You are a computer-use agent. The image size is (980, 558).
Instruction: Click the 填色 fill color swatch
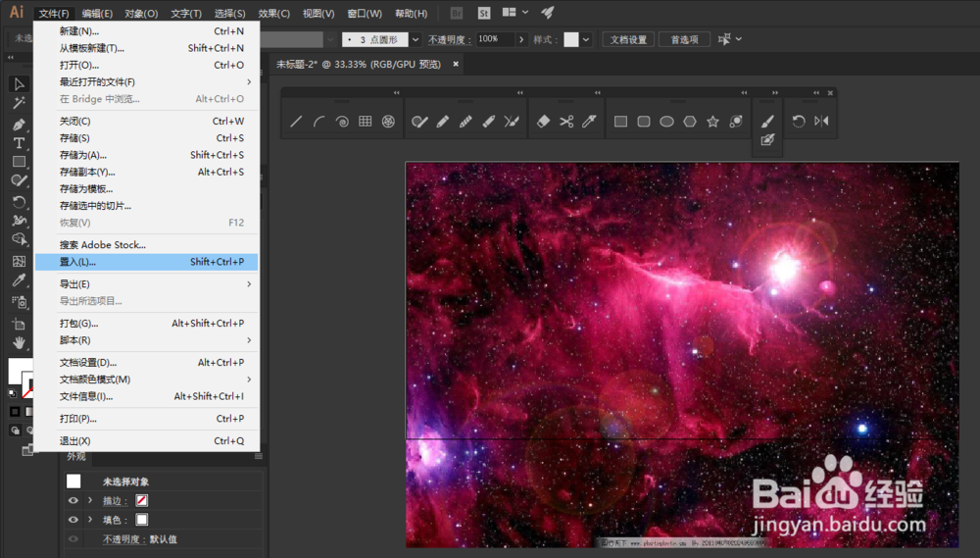click(x=142, y=520)
